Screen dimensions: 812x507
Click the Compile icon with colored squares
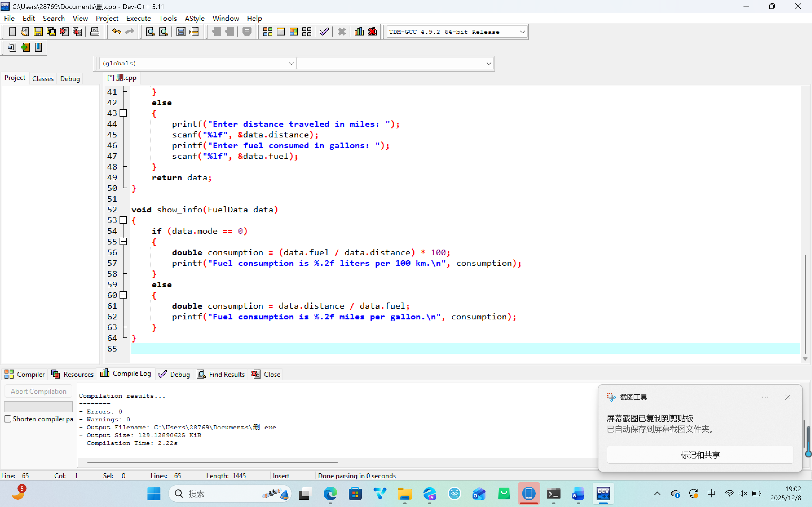pyautogui.click(x=267, y=32)
